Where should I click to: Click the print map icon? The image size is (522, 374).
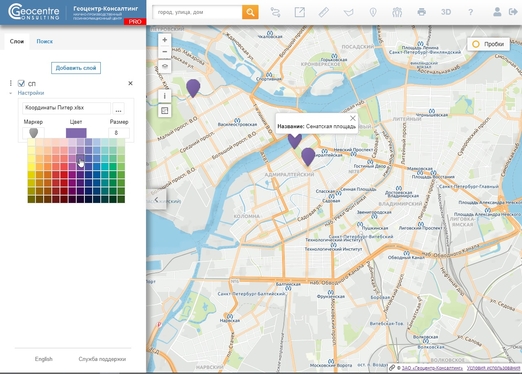[x=421, y=12]
